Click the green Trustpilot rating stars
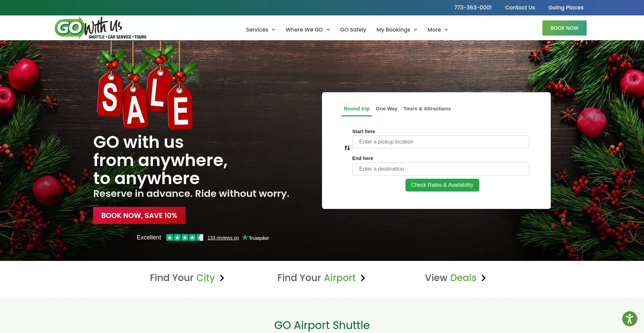 coord(185,237)
